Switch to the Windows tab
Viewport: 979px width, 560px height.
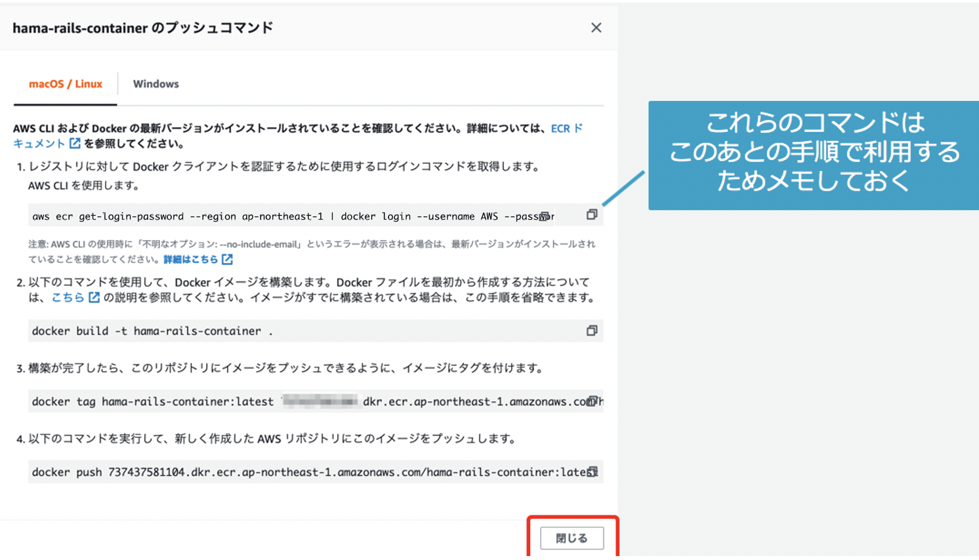click(156, 84)
